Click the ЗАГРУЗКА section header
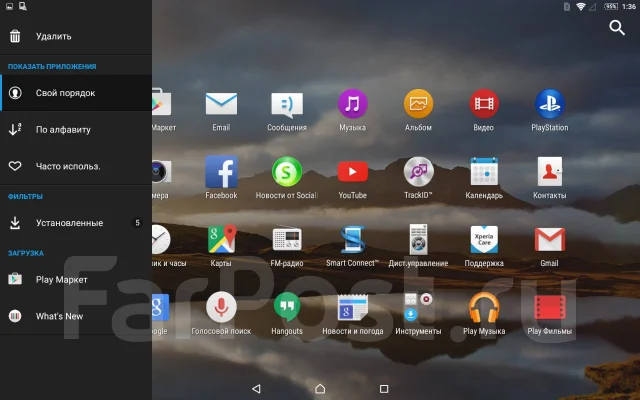This screenshot has height=400, width=640. (26, 253)
